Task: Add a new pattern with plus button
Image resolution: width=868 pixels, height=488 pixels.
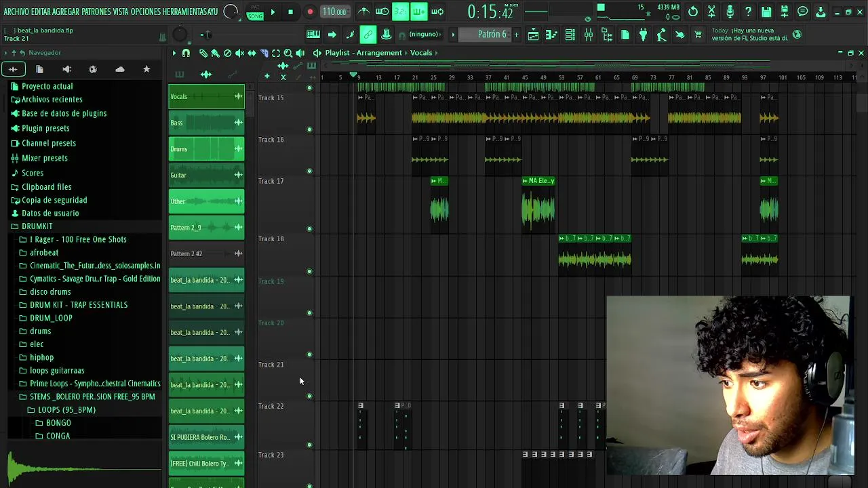Action: click(x=516, y=35)
